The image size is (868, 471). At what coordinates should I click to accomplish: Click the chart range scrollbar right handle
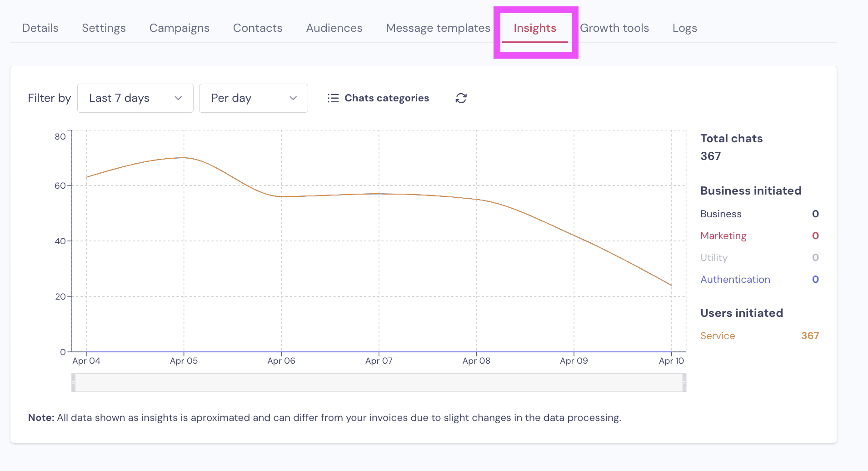pos(684,383)
